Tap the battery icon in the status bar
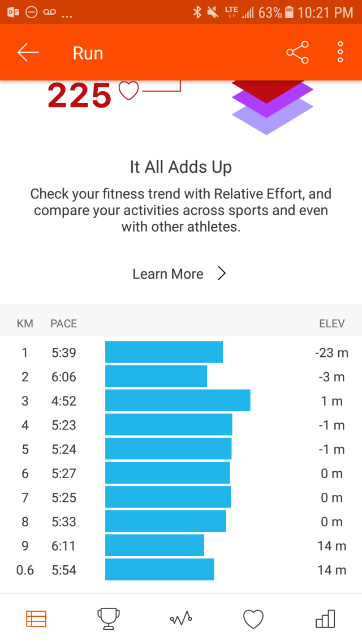Viewport: 362px width, 644px height. [x=290, y=12]
